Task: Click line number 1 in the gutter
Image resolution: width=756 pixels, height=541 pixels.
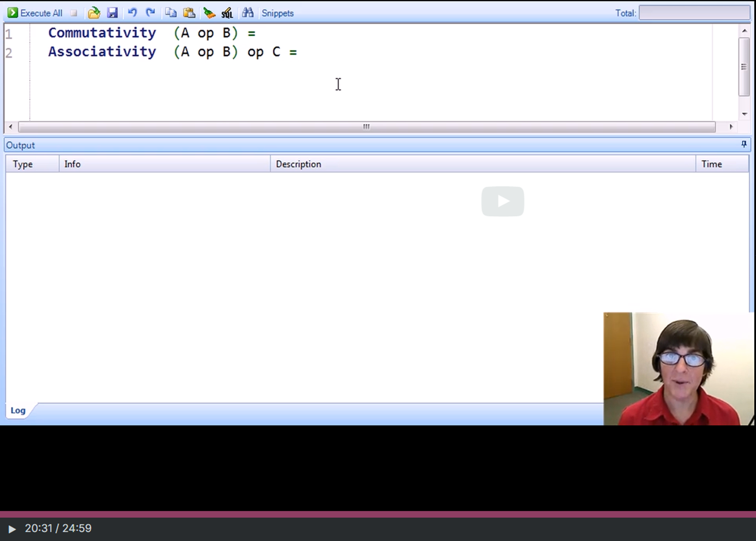Action: click(x=9, y=34)
